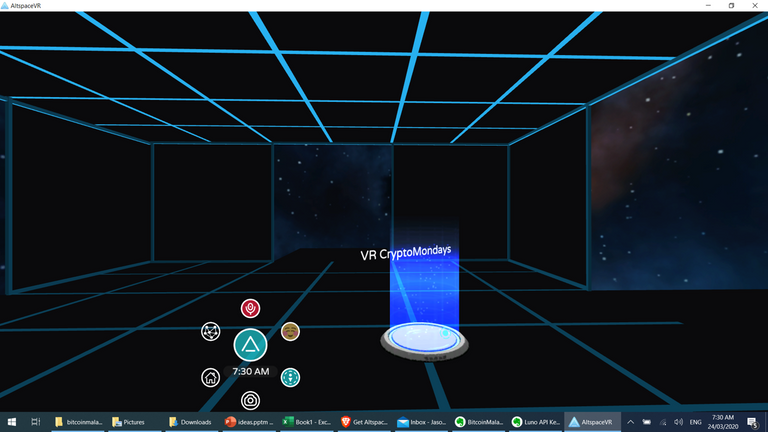Image resolution: width=768 pixels, height=432 pixels.
Task: Take a photo with the camera icon
Action: 250,401
